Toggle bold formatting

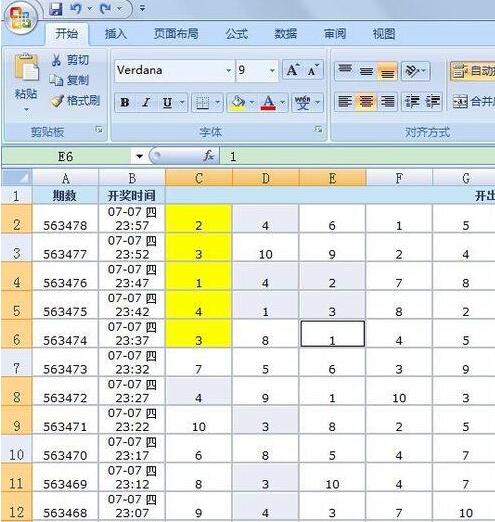pyautogui.click(x=125, y=102)
